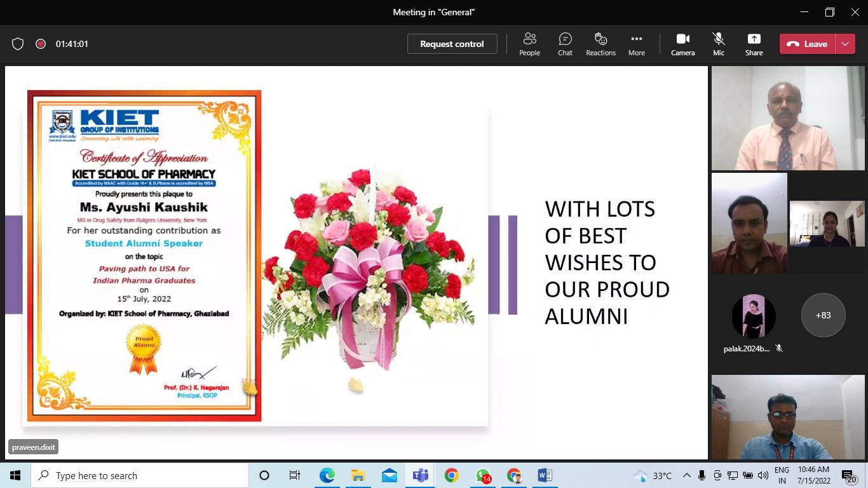The height and width of the screenshot is (488, 868).
Task: Click the red recording indicator
Action: click(41, 44)
